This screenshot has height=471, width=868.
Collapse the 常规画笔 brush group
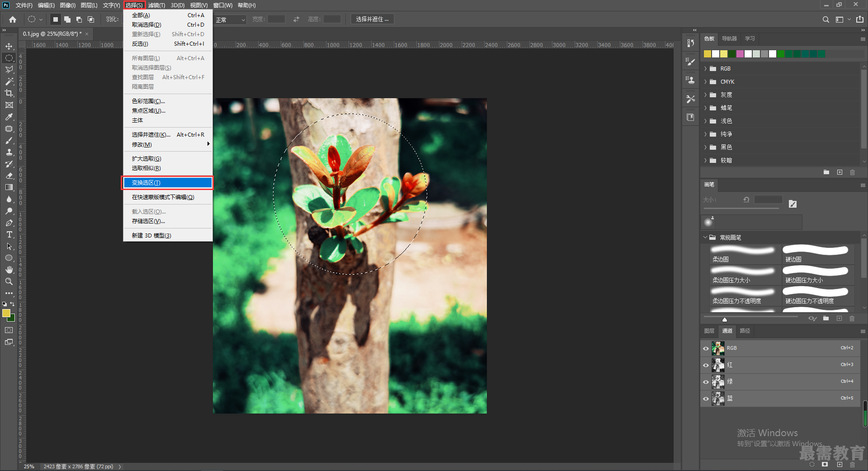(705, 238)
